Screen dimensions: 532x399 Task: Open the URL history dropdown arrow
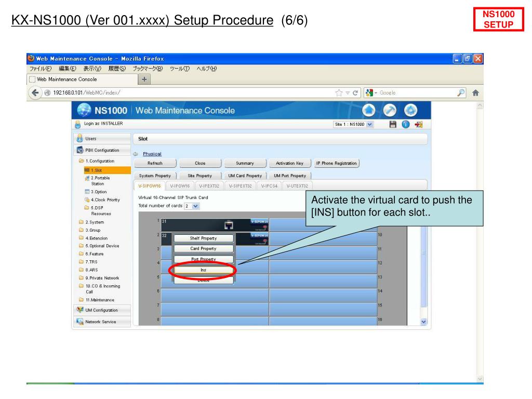click(x=348, y=92)
